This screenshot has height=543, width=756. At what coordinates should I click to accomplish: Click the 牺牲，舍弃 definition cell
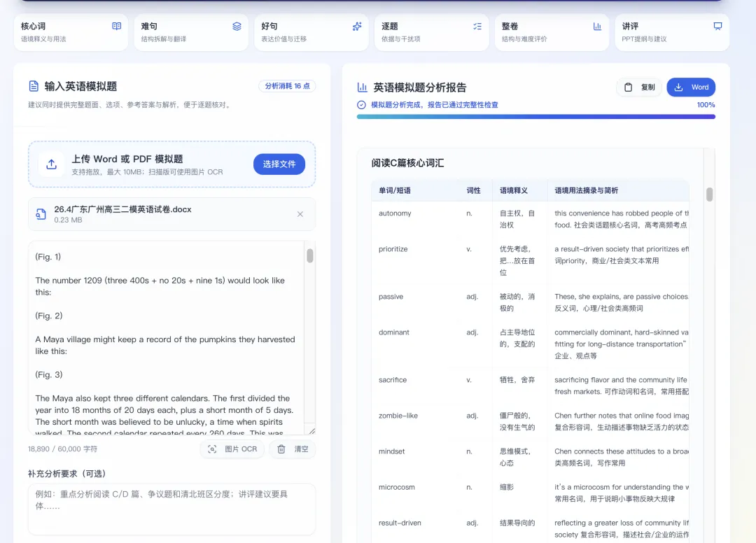[x=517, y=380]
